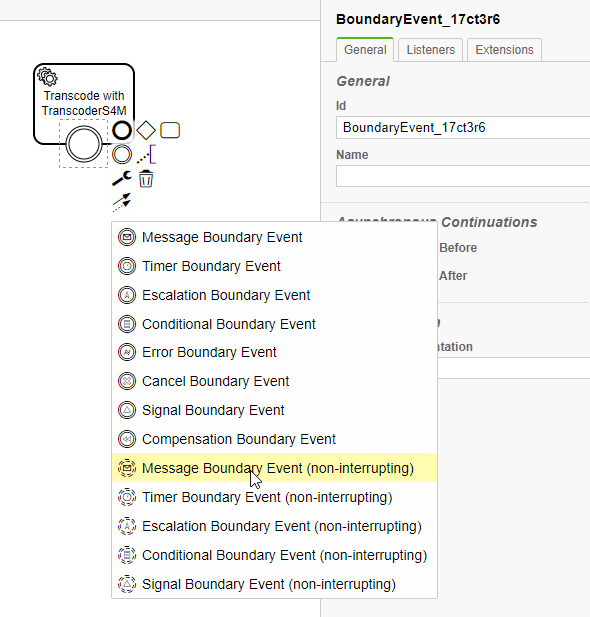Open the Extensions tab

[x=504, y=50]
